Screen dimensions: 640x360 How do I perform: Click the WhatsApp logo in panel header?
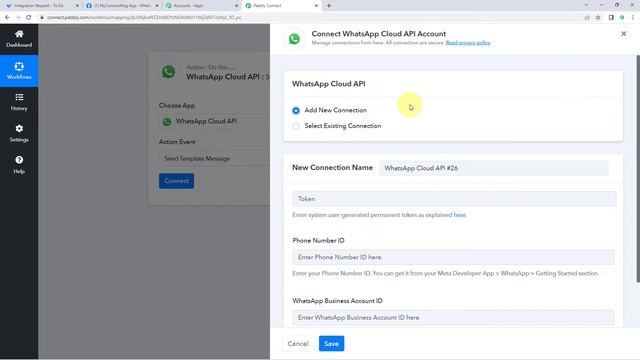294,39
